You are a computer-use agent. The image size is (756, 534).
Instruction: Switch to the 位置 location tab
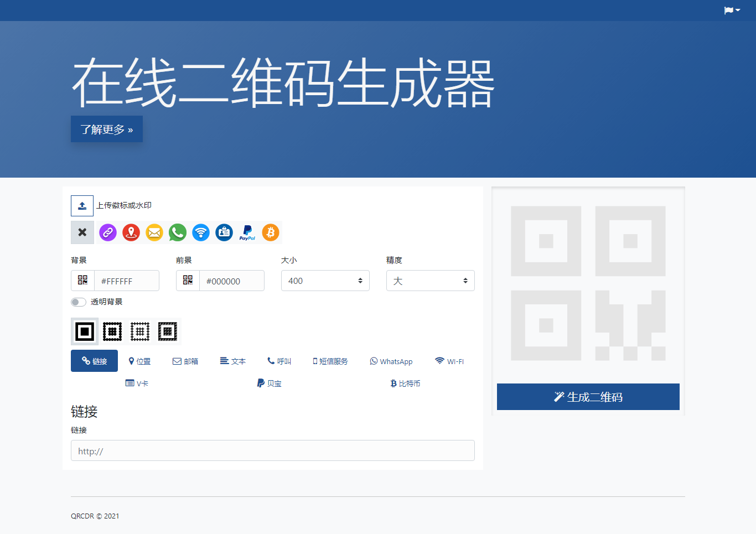[139, 361]
